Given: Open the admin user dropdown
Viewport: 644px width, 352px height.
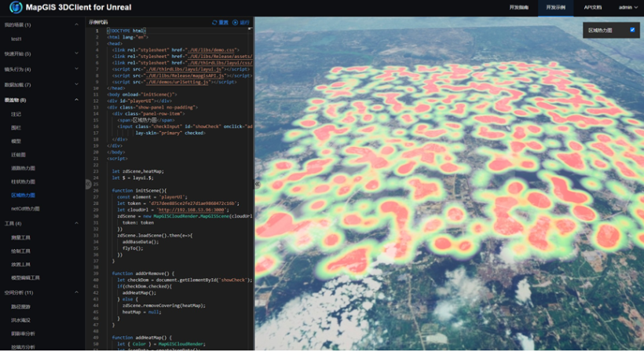Looking at the screenshot, I should pyautogui.click(x=628, y=7).
